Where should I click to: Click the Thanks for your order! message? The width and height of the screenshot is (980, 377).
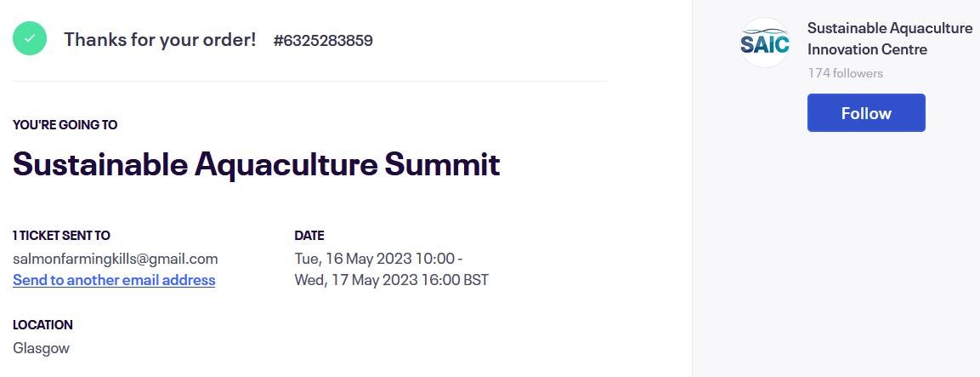point(160,39)
